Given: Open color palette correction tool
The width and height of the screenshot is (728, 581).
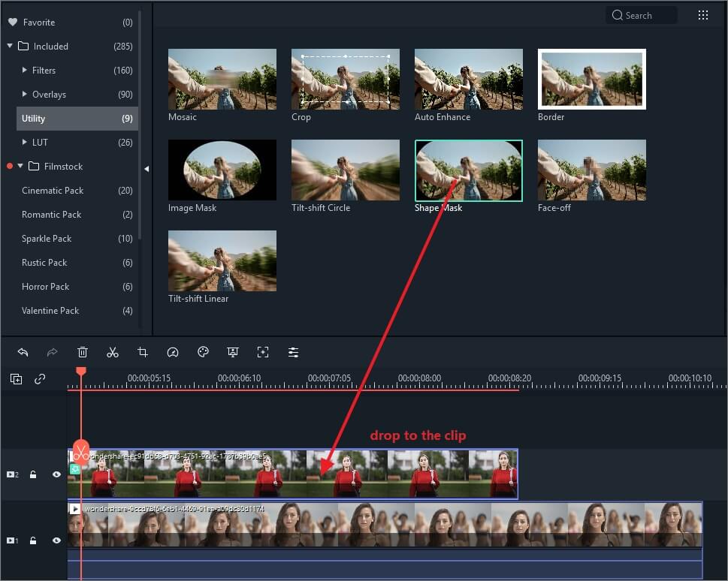Looking at the screenshot, I should click(x=203, y=352).
